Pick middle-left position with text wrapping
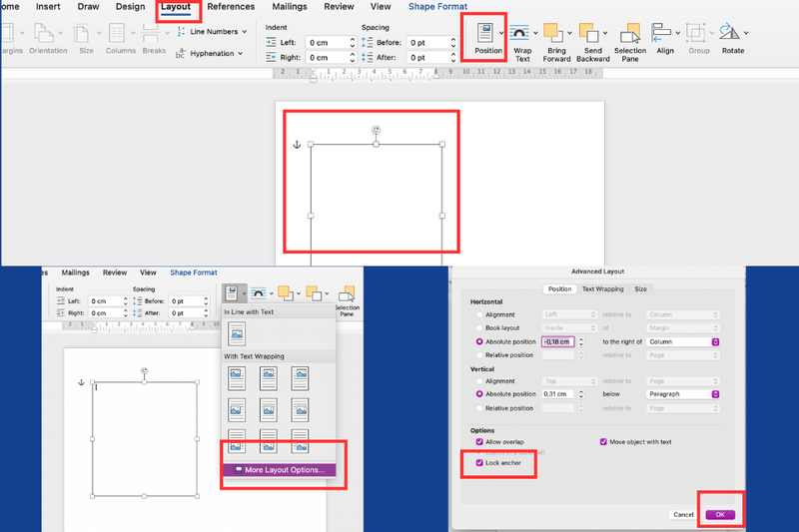The height and width of the screenshot is (532, 799). [x=237, y=410]
